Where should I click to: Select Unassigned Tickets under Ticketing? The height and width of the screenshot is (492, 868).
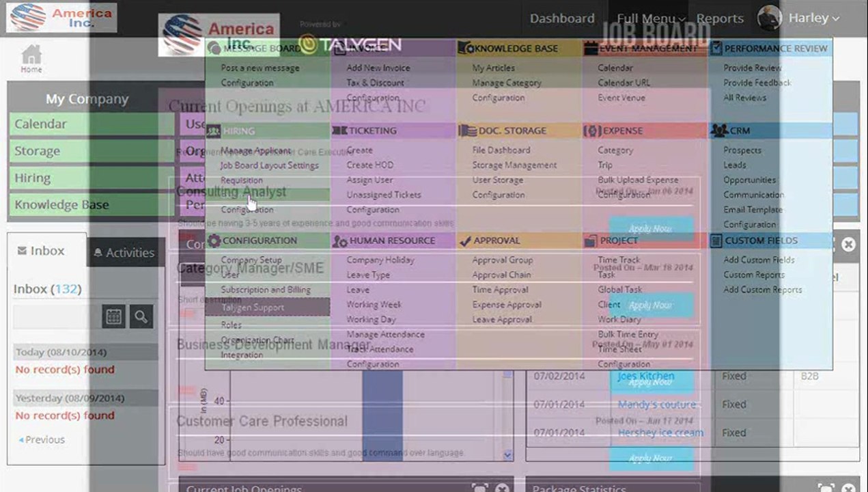pyautogui.click(x=384, y=195)
